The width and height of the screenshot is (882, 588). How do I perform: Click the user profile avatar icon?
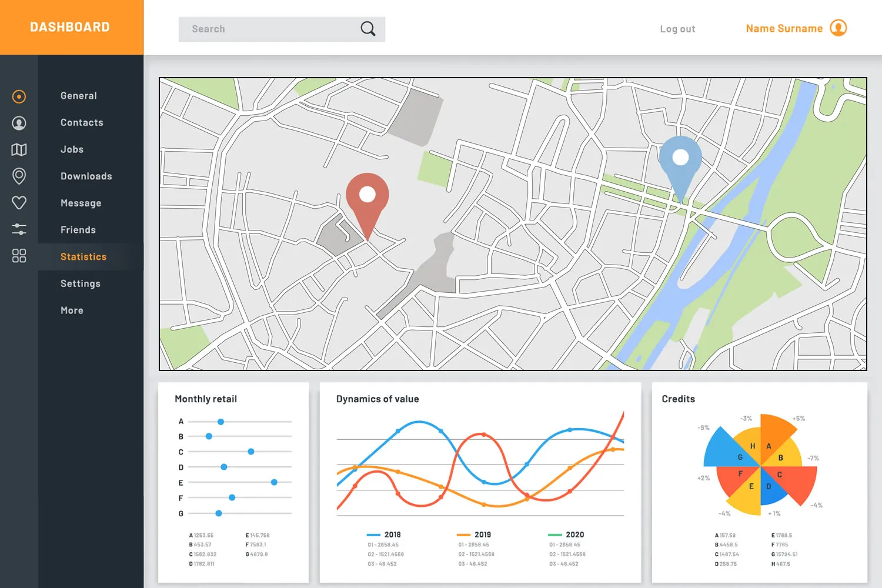838,28
